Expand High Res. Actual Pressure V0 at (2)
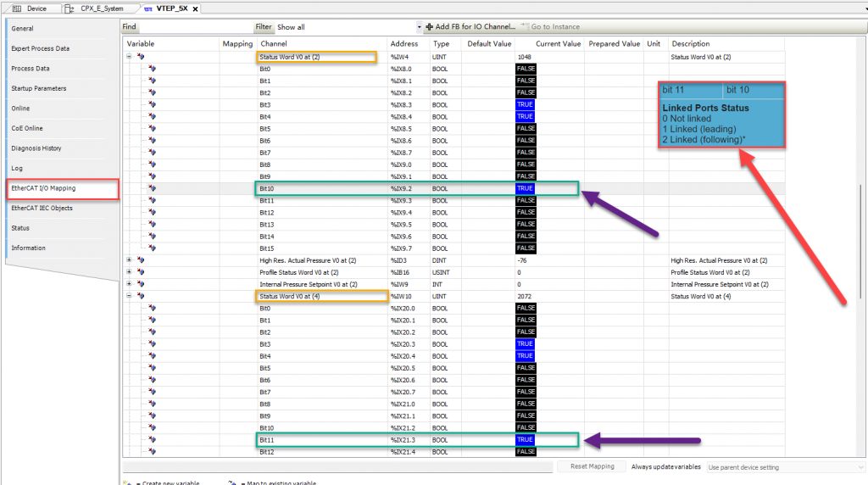The image size is (868, 485). point(129,259)
